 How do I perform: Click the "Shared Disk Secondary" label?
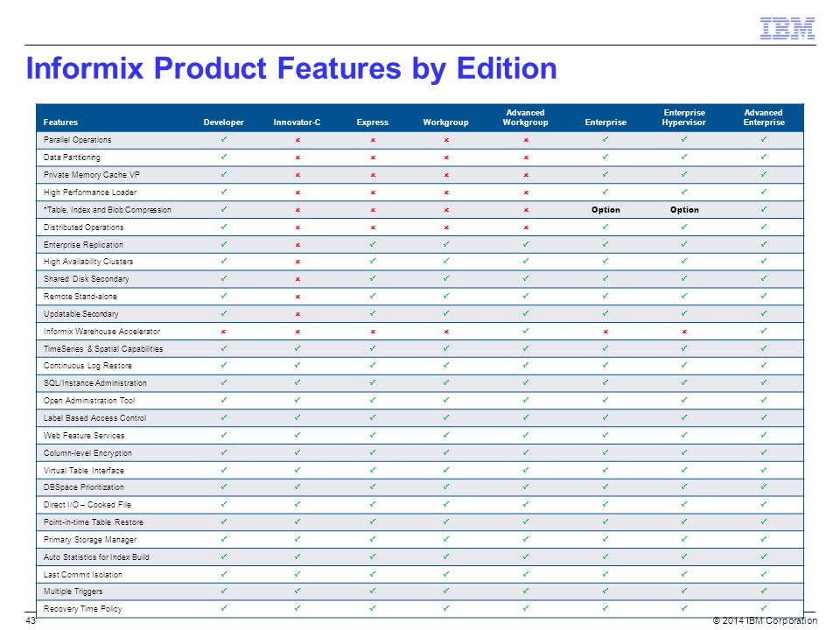(87, 279)
